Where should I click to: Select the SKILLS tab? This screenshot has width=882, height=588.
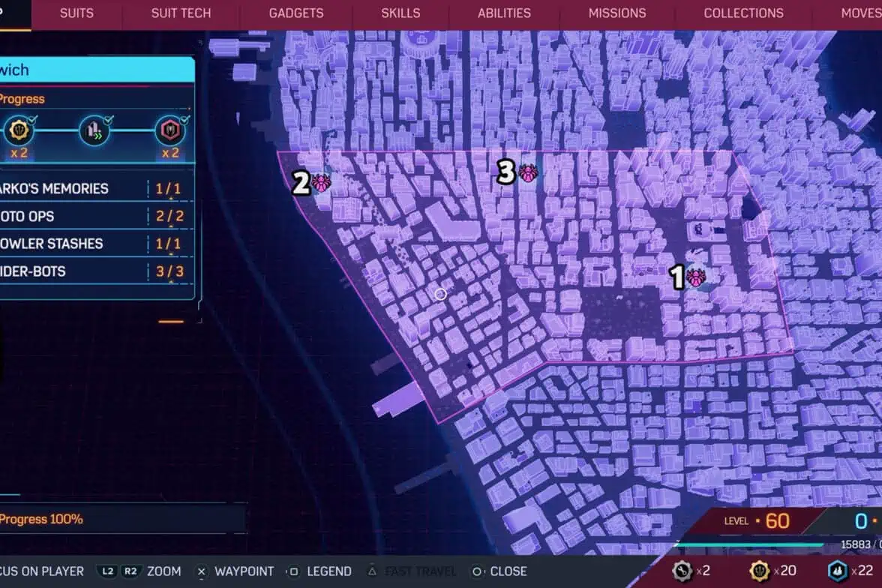point(400,13)
